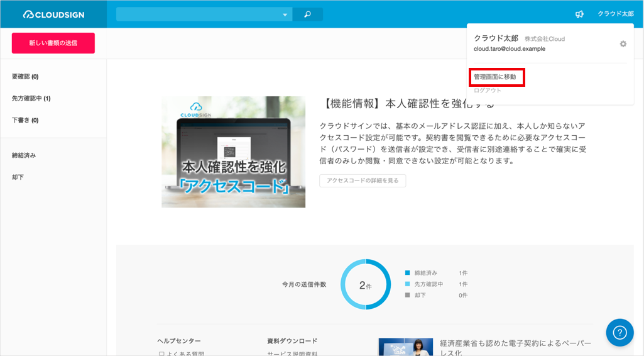644x356 pixels.
Task: Select 先方確認中 (1) in sidebar
Action: coord(31,98)
